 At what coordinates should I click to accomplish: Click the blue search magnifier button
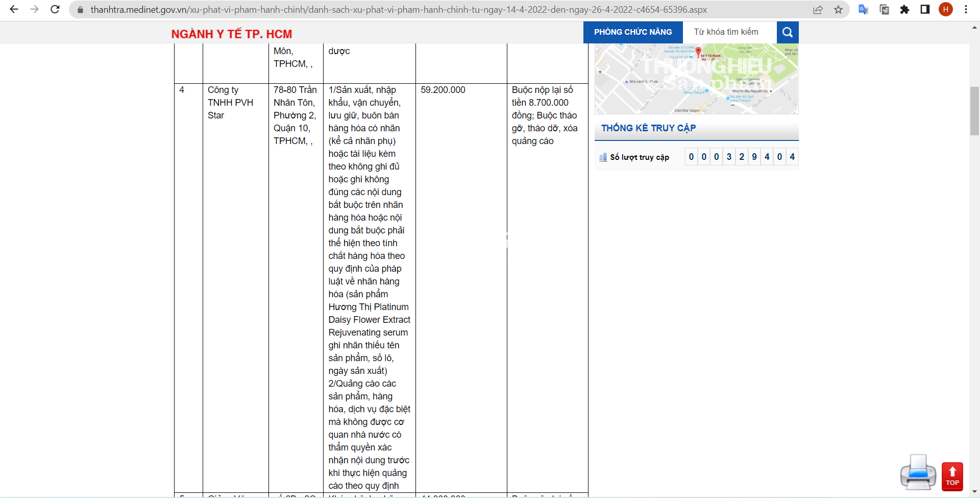pyautogui.click(x=787, y=32)
